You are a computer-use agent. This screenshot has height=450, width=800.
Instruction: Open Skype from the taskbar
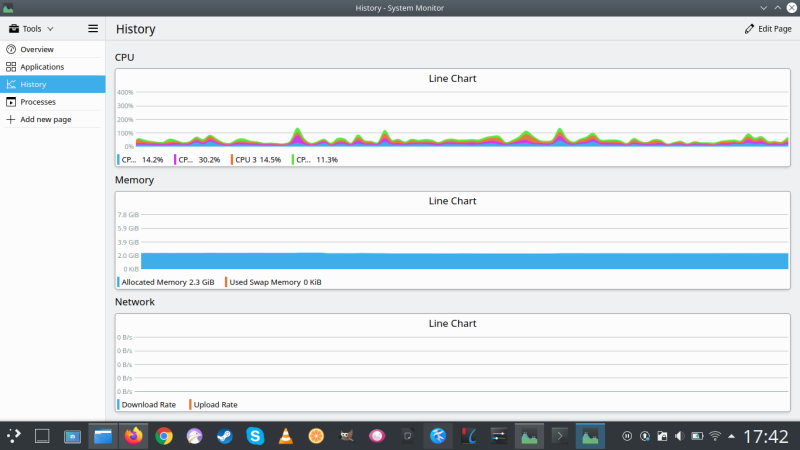(255, 436)
